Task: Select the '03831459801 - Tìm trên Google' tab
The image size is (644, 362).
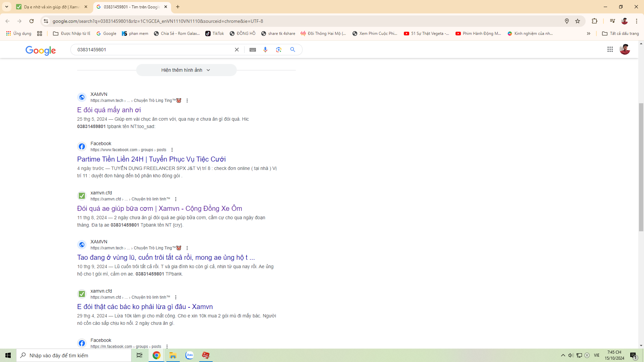Action: click(x=132, y=7)
